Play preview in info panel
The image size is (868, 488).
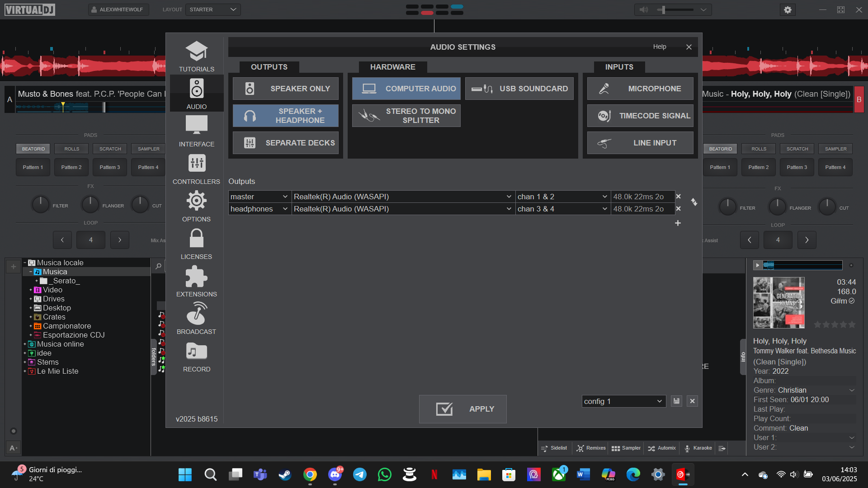(758, 265)
